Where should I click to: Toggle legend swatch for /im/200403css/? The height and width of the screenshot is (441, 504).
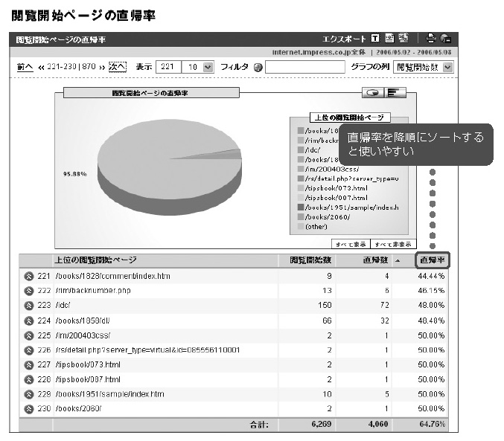click(x=301, y=169)
